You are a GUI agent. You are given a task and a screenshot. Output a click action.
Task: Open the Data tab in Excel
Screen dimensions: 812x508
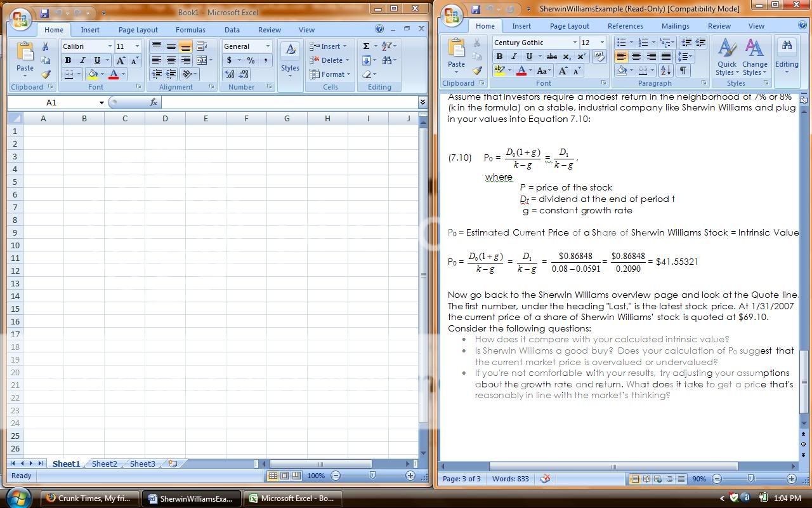point(232,30)
